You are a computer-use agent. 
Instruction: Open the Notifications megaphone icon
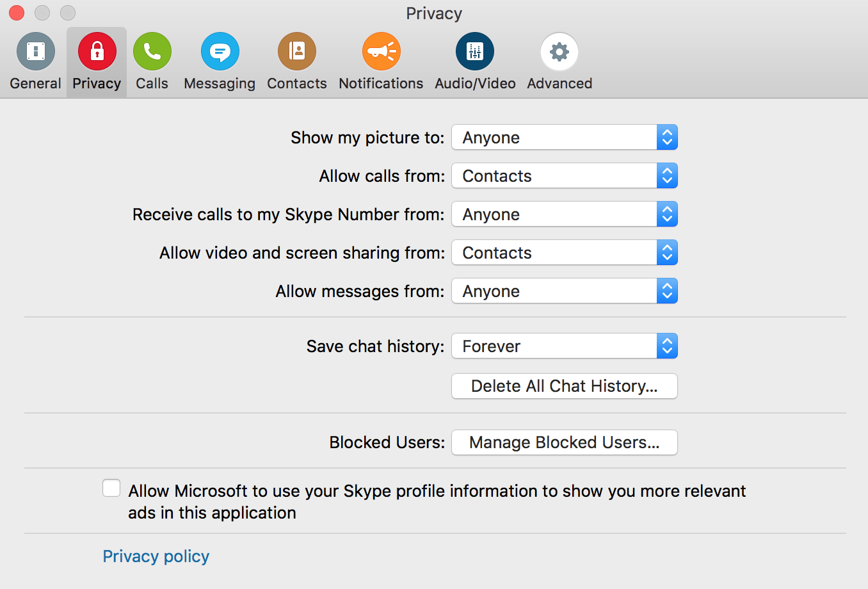[381, 52]
